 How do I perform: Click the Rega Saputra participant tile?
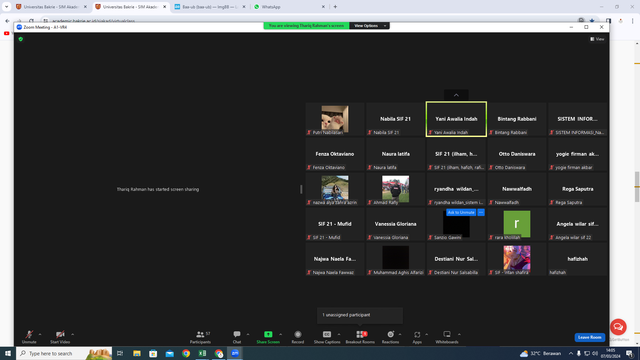click(x=578, y=189)
